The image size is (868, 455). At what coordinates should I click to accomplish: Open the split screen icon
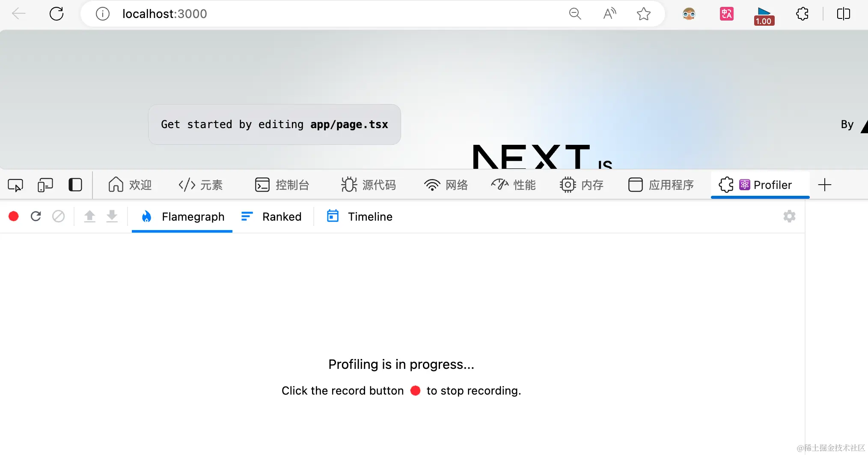tap(844, 14)
